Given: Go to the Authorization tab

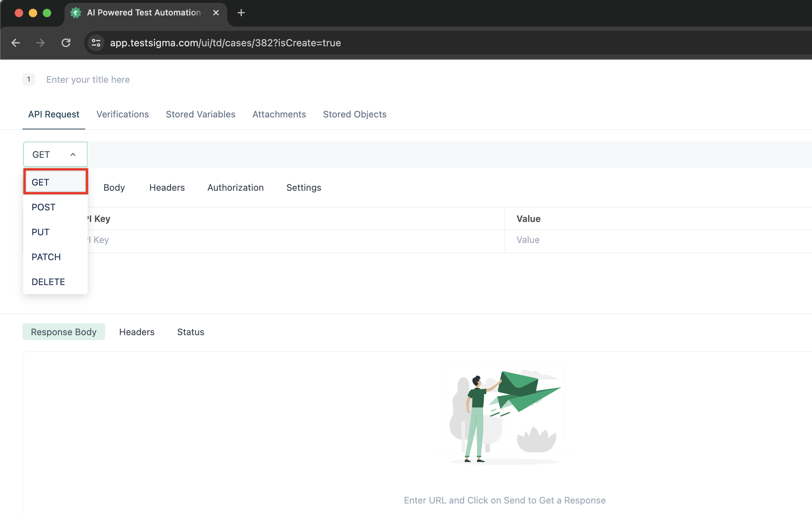Looking at the screenshot, I should point(236,188).
